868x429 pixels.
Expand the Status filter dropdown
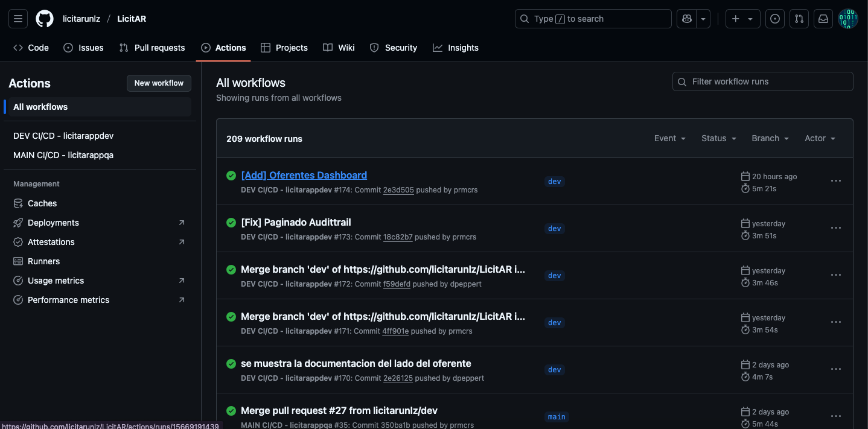click(x=719, y=138)
